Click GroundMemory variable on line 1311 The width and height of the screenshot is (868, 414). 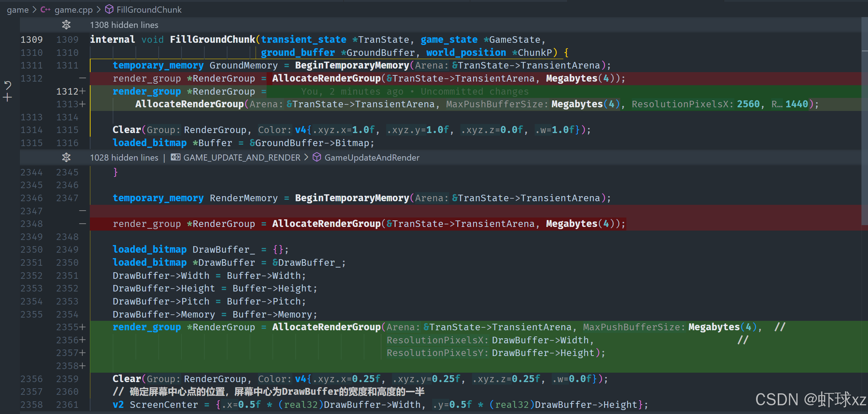(x=243, y=65)
